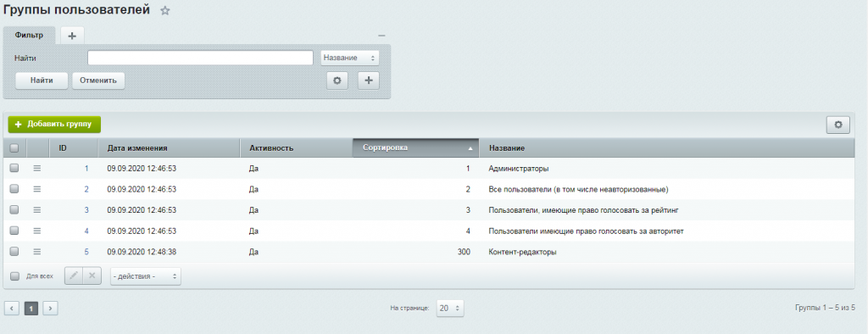Open actions menu icon for Администраторы row

coord(37,168)
